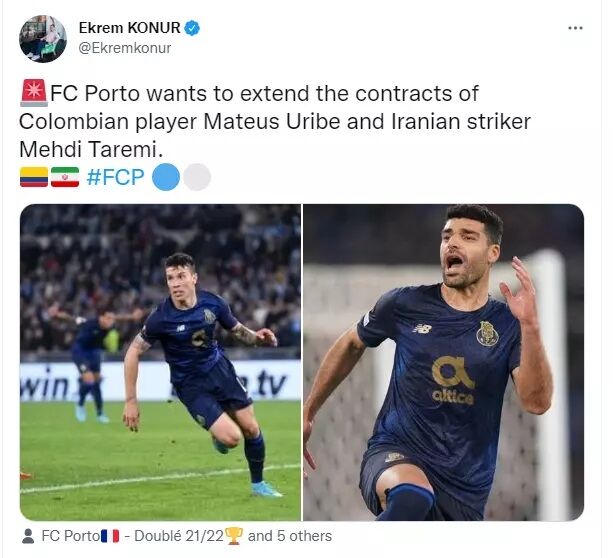
Task: Open the @Ekremkonur handle link
Action: tap(125, 48)
